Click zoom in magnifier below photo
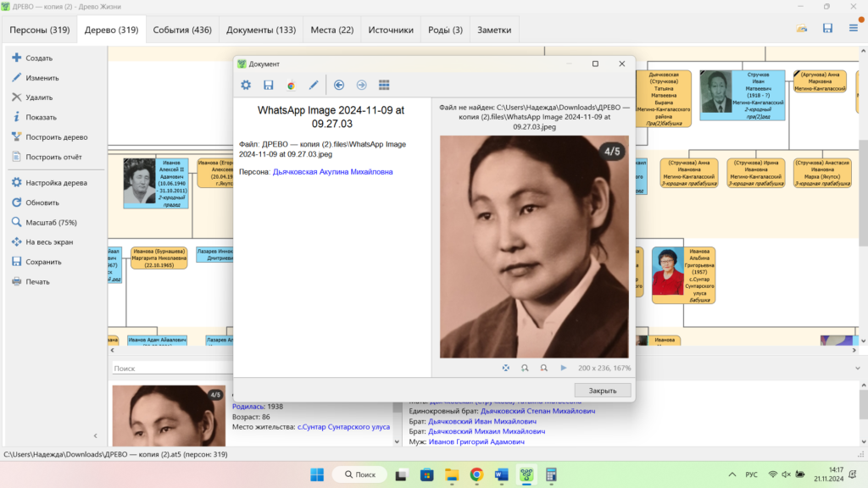Image resolution: width=868 pixels, height=488 pixels. point(526,368)
